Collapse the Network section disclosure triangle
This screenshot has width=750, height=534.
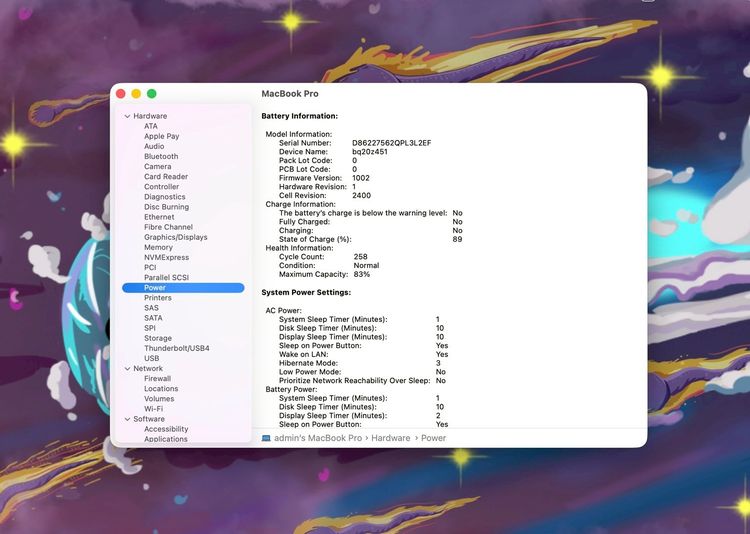click(x=127, y=369)
